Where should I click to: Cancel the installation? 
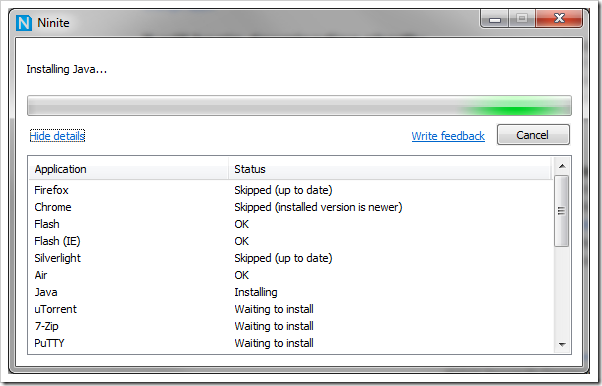pos(533,135)
